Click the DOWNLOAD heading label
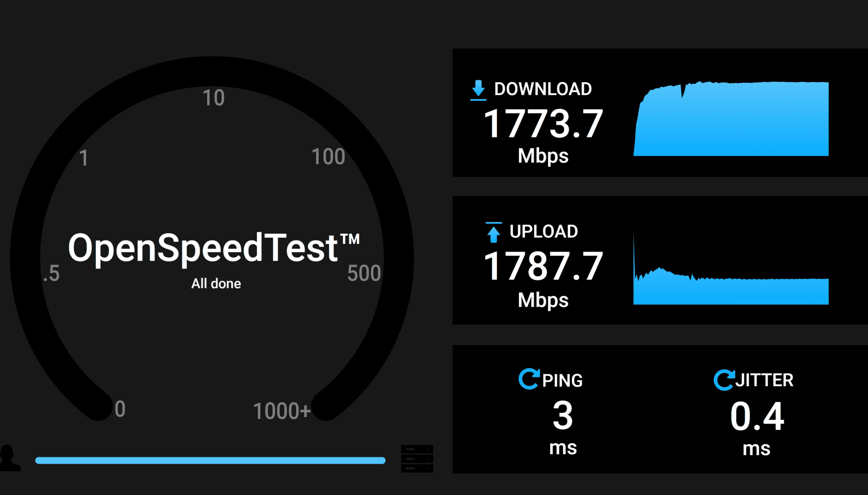The width and height of the screenshot is (868, 495). (543, 89)
